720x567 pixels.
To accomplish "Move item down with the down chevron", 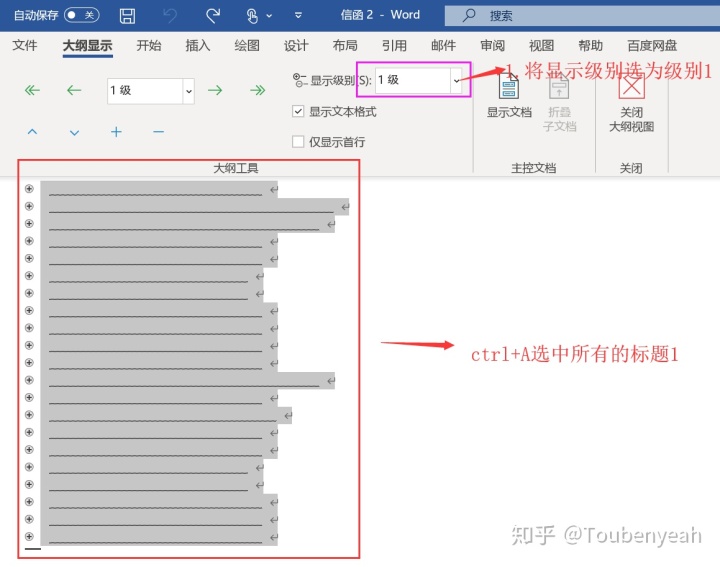I will tap(74, 133).
